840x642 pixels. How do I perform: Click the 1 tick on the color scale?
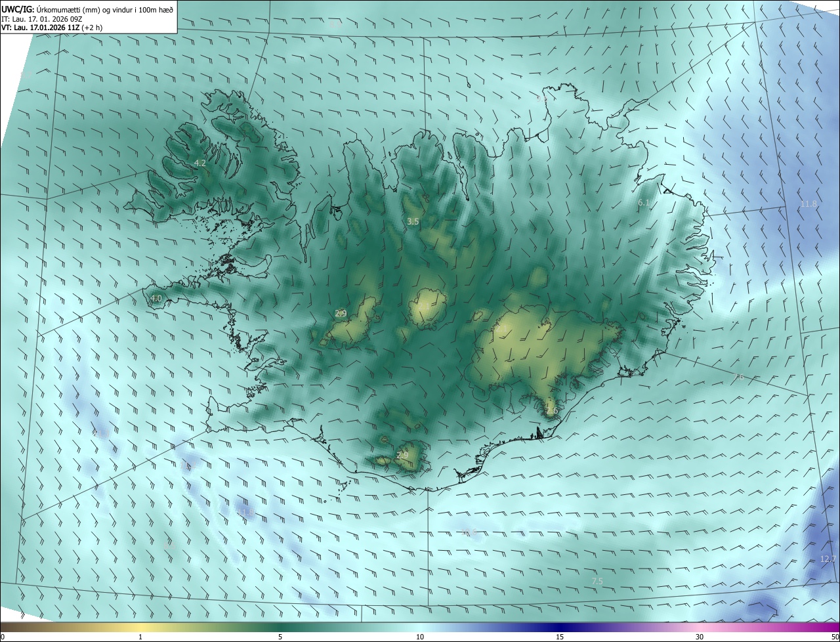140,637
